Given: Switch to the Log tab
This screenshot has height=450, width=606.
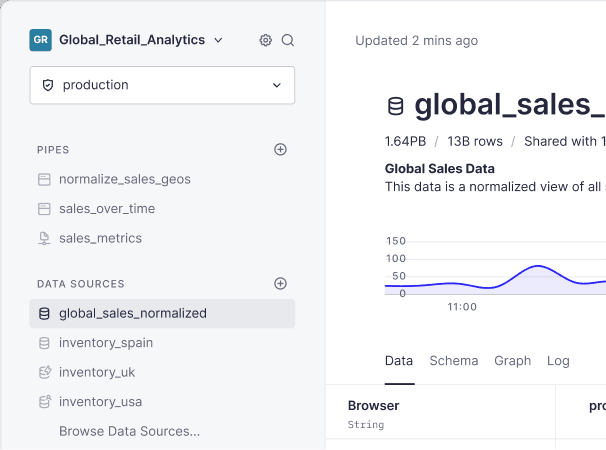Looking at the screenshot, I should (558, 361).
